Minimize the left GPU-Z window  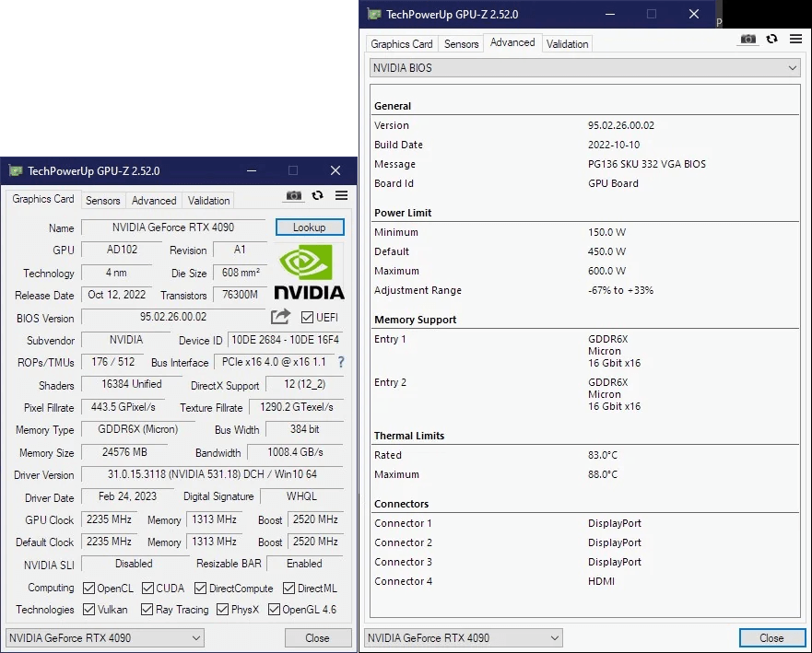252,170
